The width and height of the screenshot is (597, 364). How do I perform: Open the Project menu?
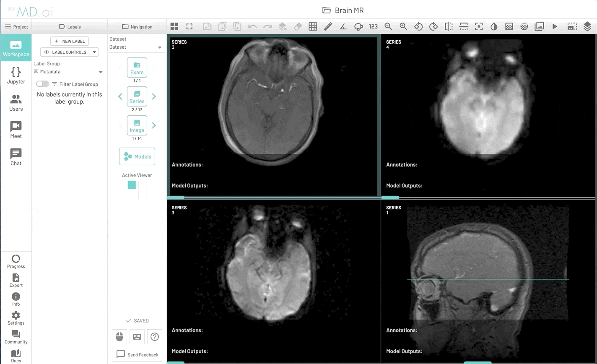(x=16, y=26)
